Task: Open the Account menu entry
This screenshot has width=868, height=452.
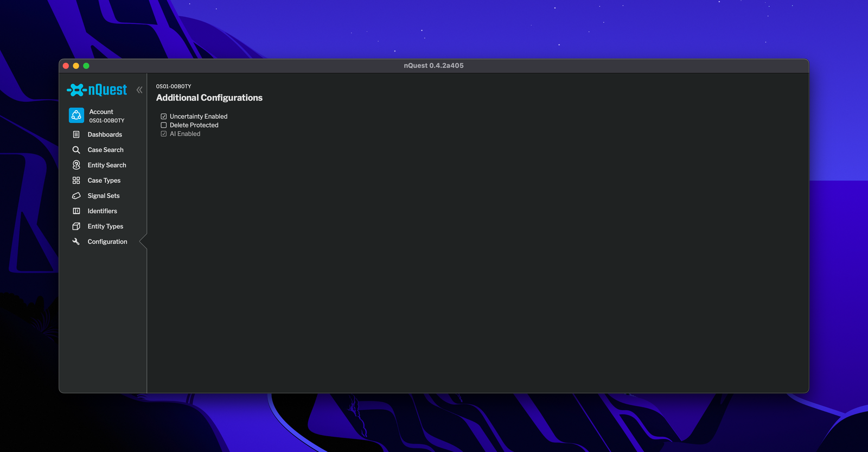Action: pyautogui.click(x=107, y=116)
